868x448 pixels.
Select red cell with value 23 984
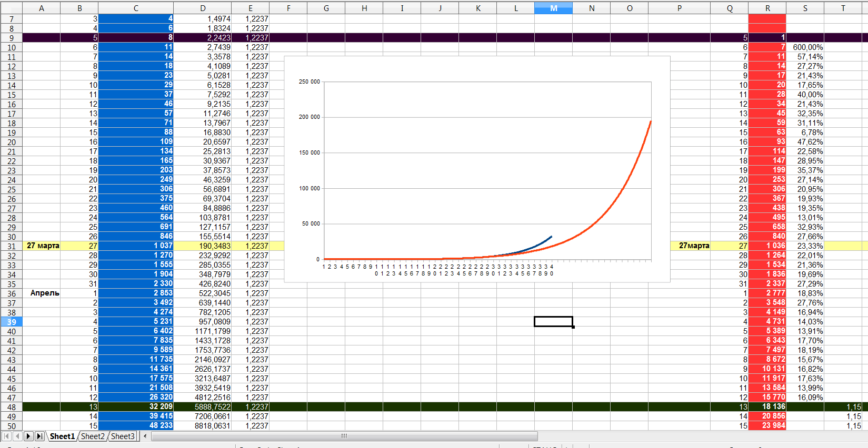767,425
